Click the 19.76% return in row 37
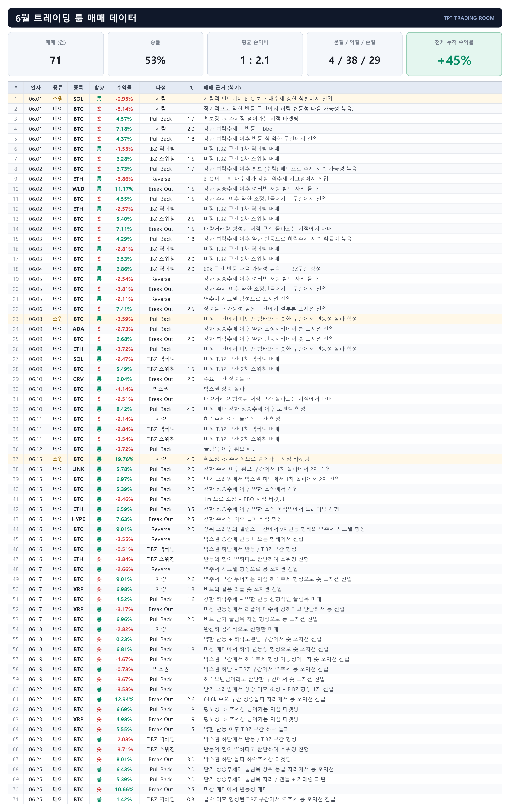Image resolution: width=510 pixels, height=812 pixels. coord(124,459)
